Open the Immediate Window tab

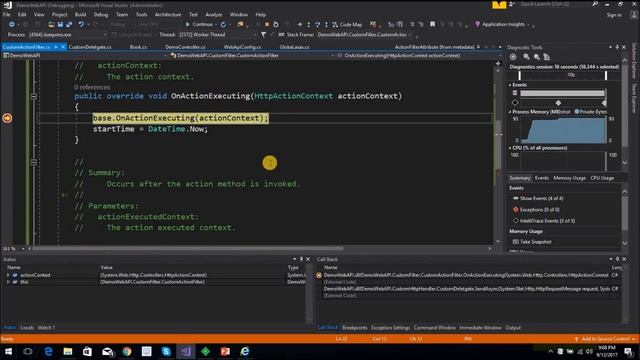click(480, 327)
